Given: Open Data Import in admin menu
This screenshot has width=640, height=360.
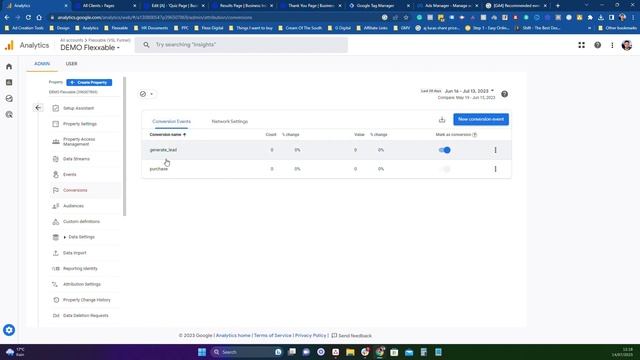Looking at the screenshot, I should [x=75, y=253].
